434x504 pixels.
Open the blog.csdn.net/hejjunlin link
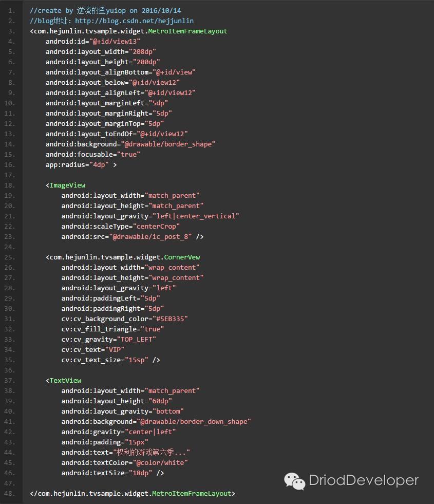[x=134, y=21]
